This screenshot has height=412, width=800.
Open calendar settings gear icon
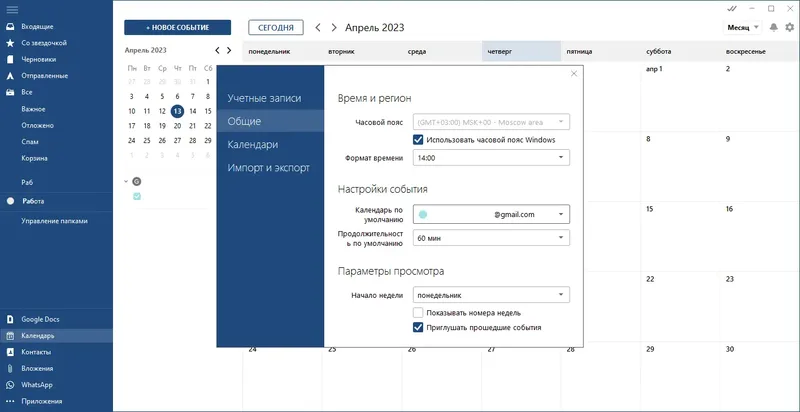click(790, 27)
